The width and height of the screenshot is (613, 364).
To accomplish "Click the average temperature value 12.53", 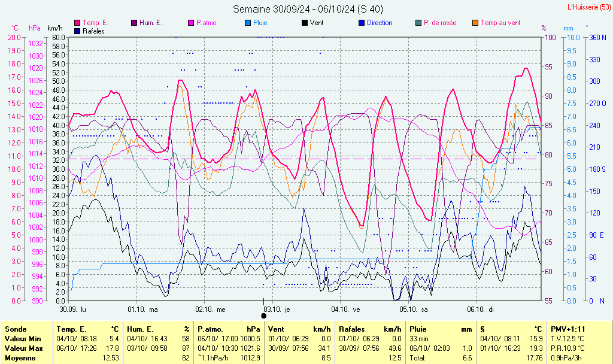I will pos(111,358).
